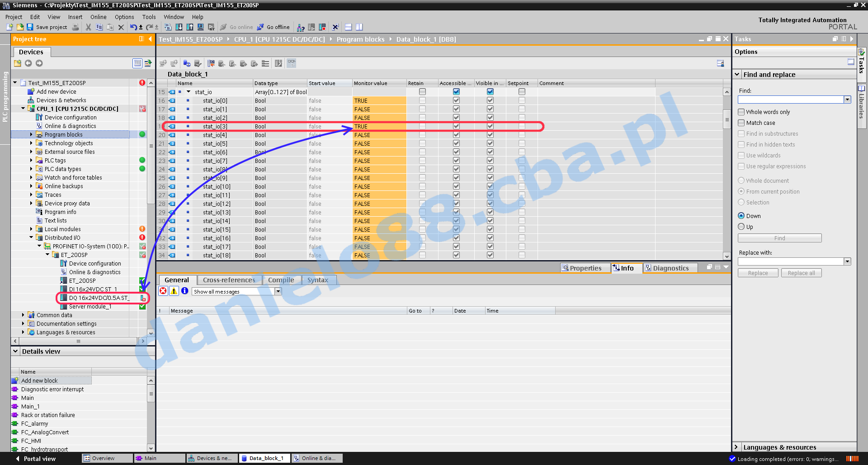Click the Monitor all glasses icon
This screenshot has height=465, width=868.
pos(292,63)
